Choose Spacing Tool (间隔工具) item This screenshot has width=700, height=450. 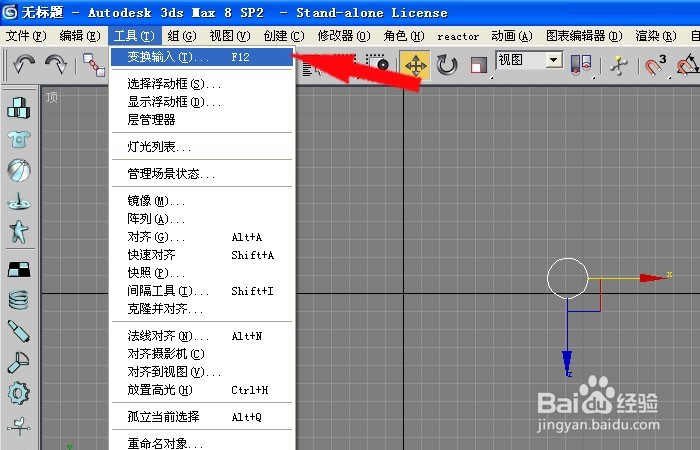202,291
